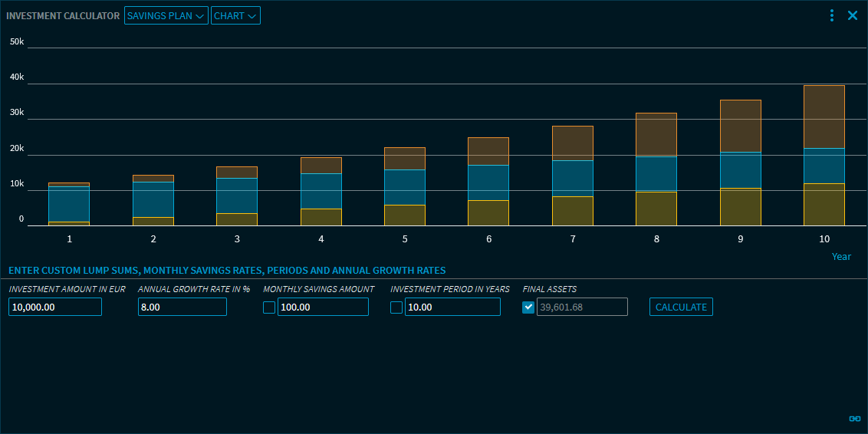Focus the Annual Growth Rate field
This screenshot has height=434, width=868.
182,307
